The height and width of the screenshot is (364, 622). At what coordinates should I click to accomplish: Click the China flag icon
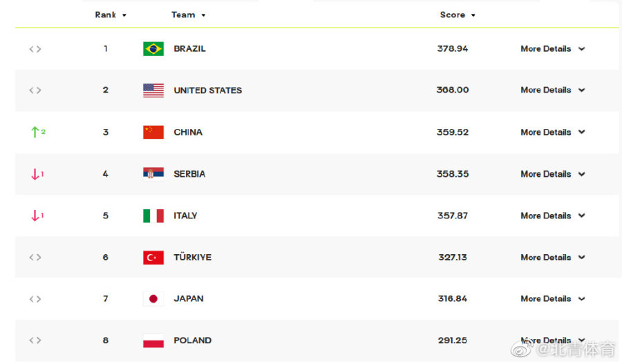(153, 132)
